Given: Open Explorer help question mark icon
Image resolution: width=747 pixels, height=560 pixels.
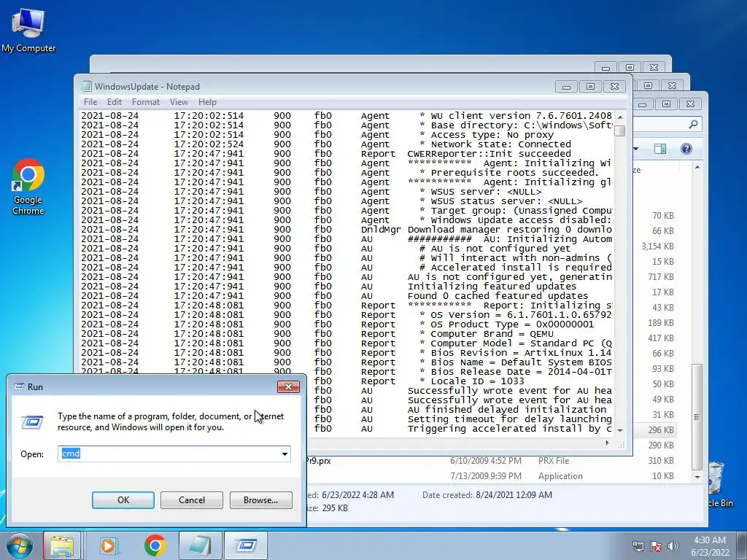Looking at the screenshot, I should (686, 149).
